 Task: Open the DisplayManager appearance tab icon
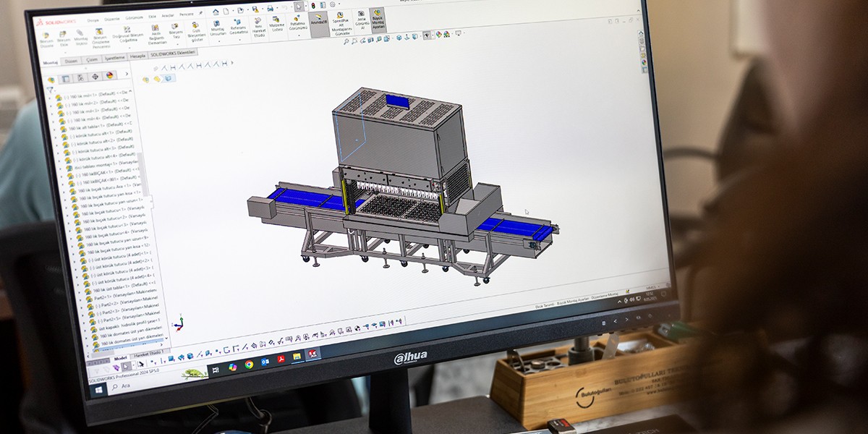pos(110,75)
